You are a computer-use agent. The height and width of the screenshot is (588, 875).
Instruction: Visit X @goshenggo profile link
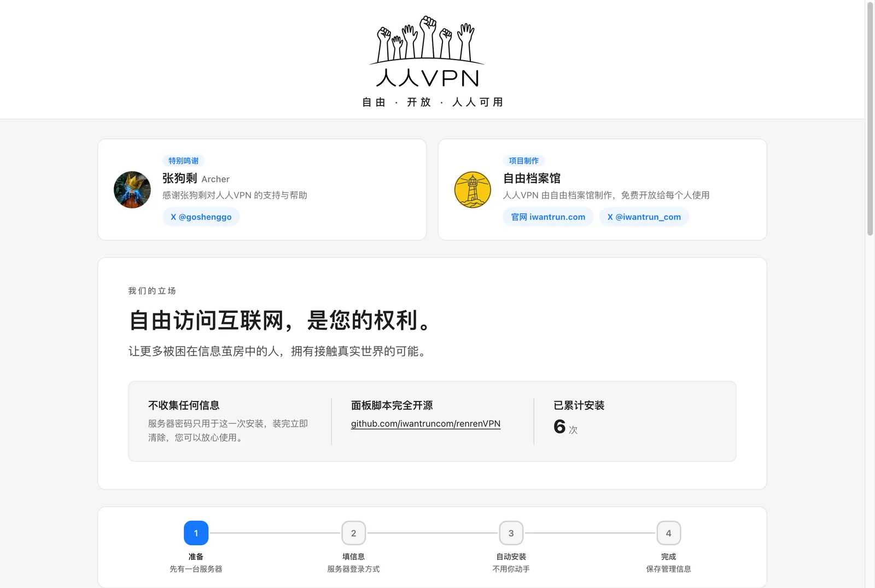tap(201, 217)
